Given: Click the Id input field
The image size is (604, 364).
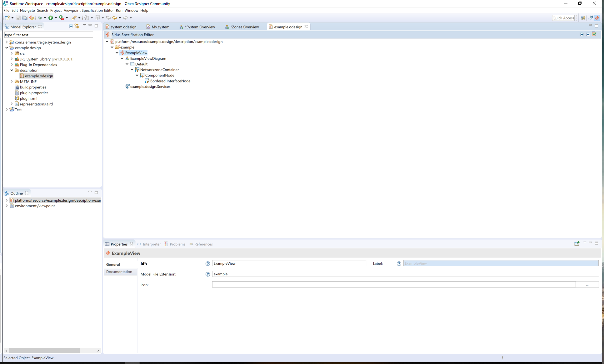Looking at the screenshot, I should 289,263.
